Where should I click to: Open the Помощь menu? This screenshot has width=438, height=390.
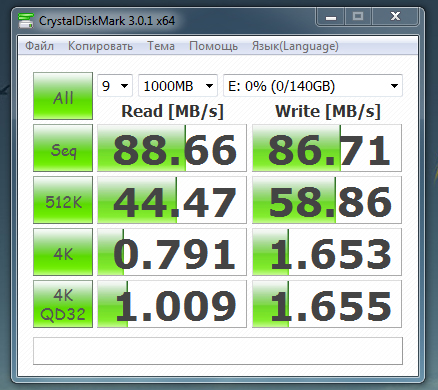(x=213, y=46)
